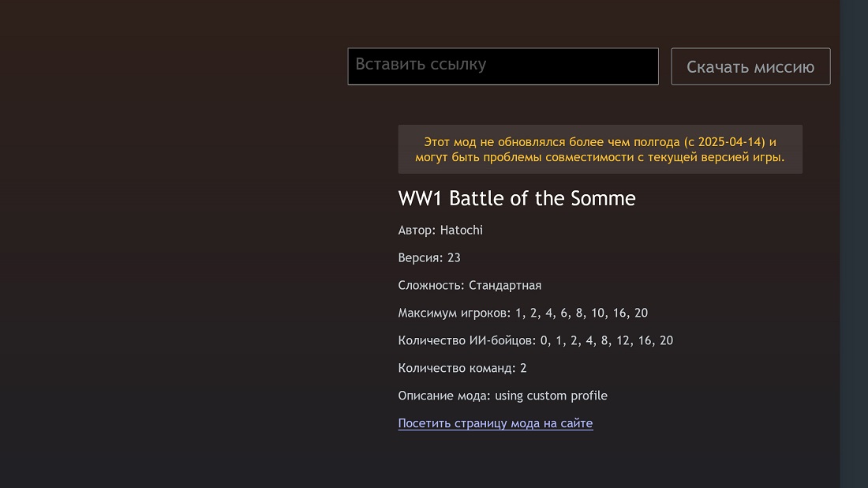Click the difficulty value "Стандартная"

505,286
